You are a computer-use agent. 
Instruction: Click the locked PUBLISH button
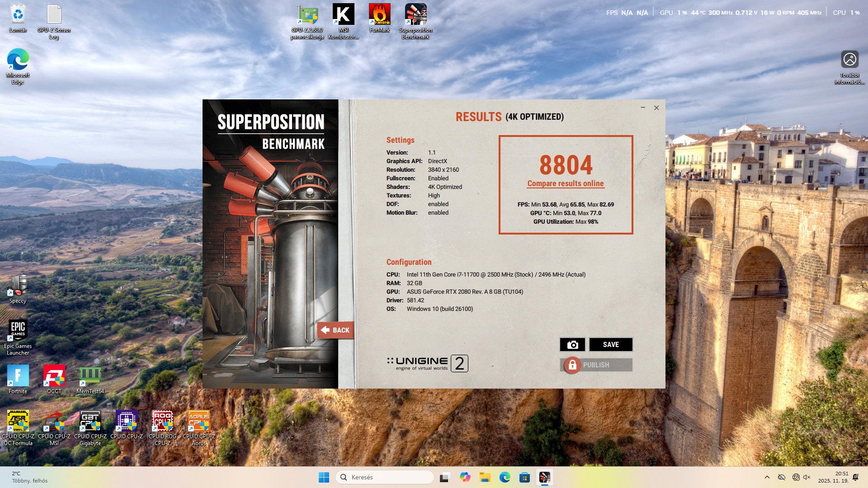(596, 365)
